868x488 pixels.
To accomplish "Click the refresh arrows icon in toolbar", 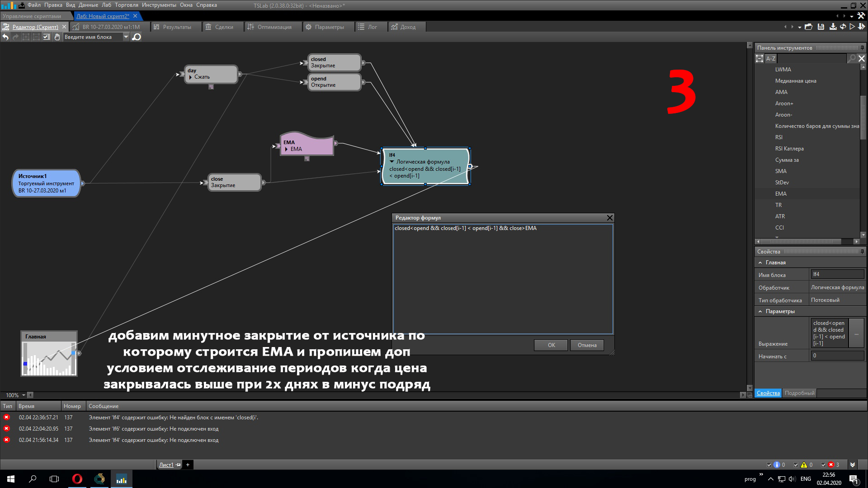I will tap(843, 27).
